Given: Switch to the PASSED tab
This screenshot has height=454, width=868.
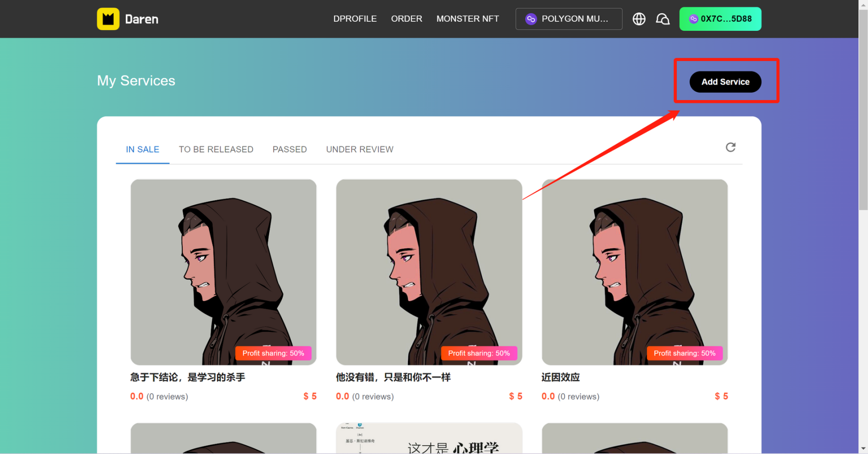Looking at the screenshot, I should pyautogui.click(x=289, y=150).
